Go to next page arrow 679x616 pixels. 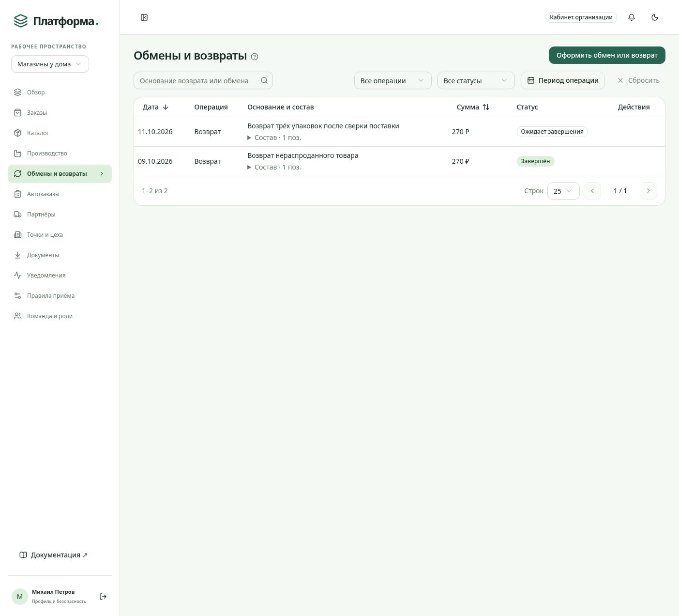(x=649, y=191)
